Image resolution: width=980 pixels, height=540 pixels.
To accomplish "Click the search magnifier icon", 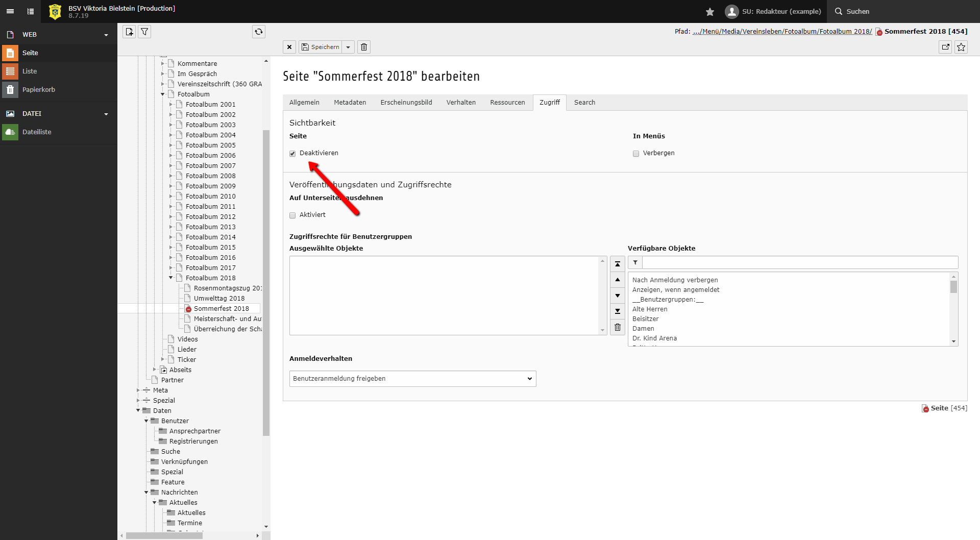I will click(838, 11).
